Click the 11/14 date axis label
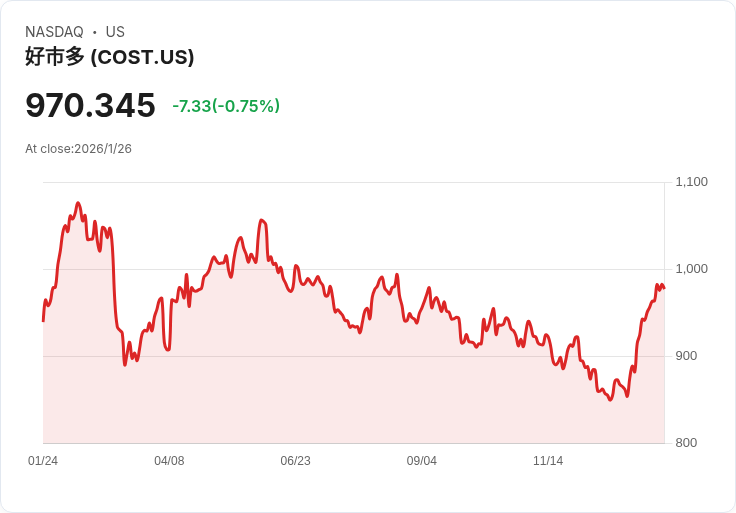This screenshot has height=513, width=736. pyautogui.click(x=548, y=461)
